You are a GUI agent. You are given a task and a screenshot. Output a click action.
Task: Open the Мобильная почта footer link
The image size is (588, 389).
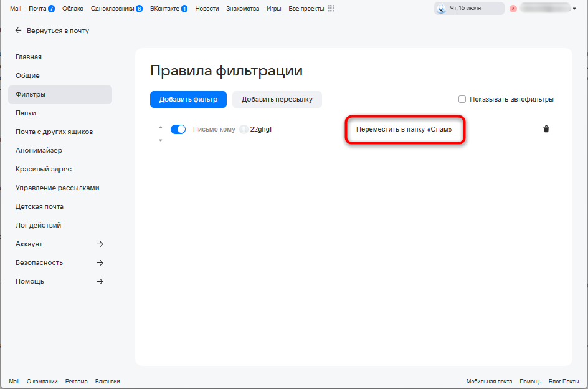[489, 381]
